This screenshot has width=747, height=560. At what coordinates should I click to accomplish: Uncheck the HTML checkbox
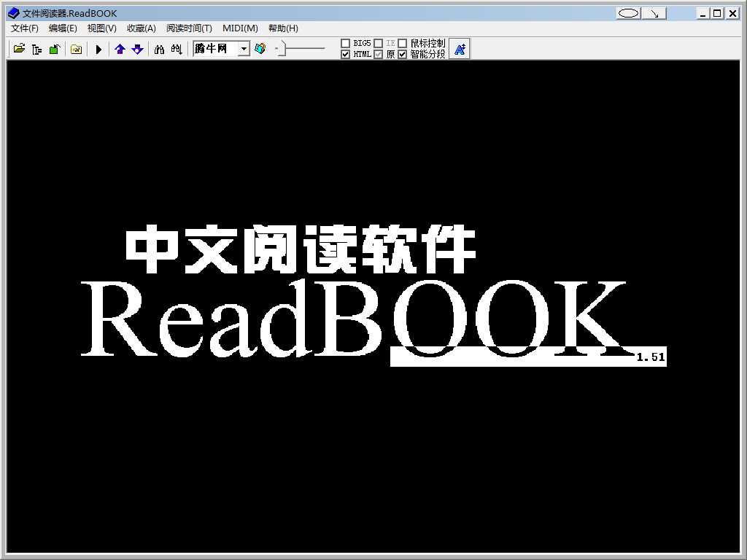point(345,54)
